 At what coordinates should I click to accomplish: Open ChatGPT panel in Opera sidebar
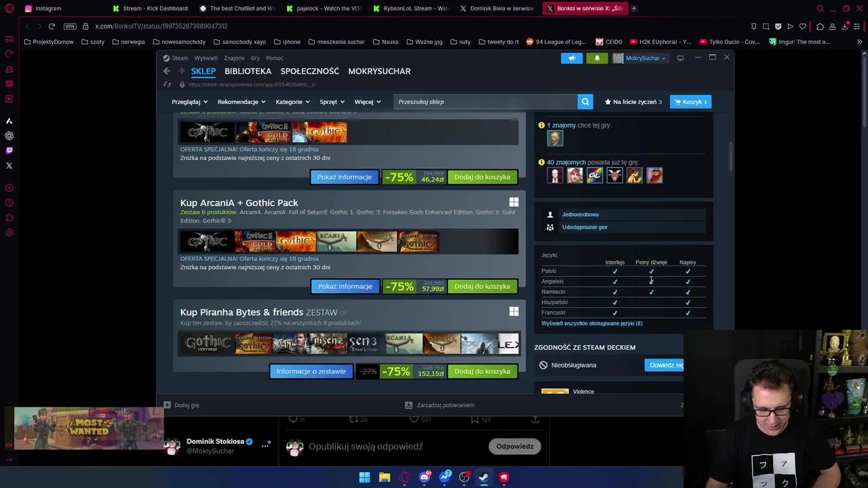coord(9,136)
